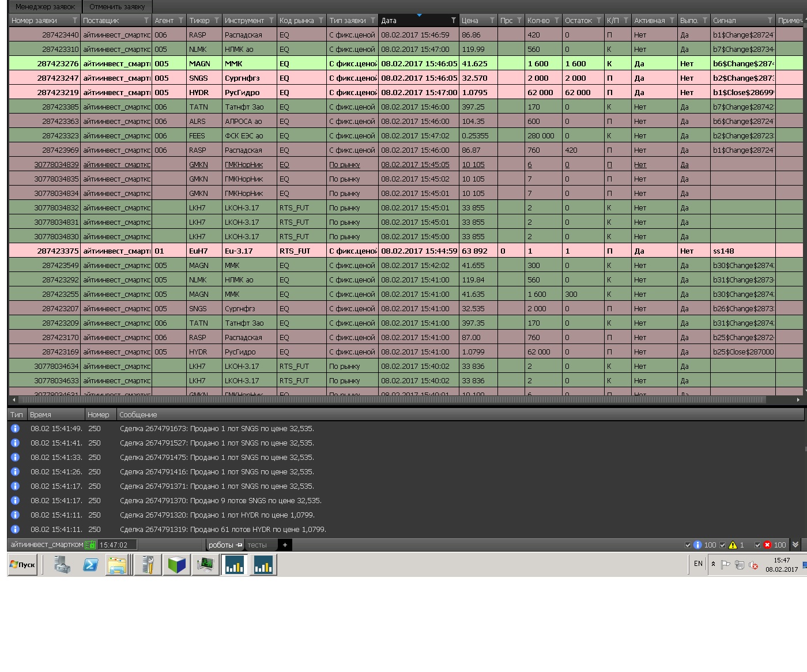Open filter for Дата column
This screenshot has height=672, width=807.
pyautogui.click(x=454, y=20)
